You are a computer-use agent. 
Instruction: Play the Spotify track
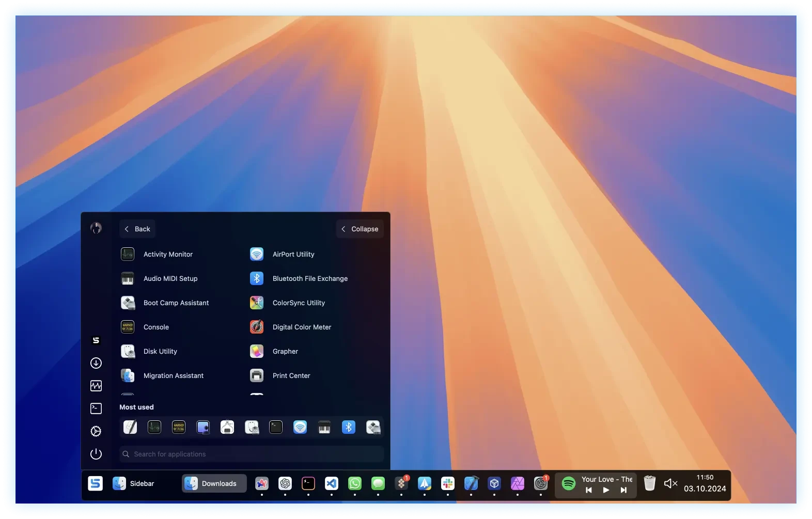(606, 490)
